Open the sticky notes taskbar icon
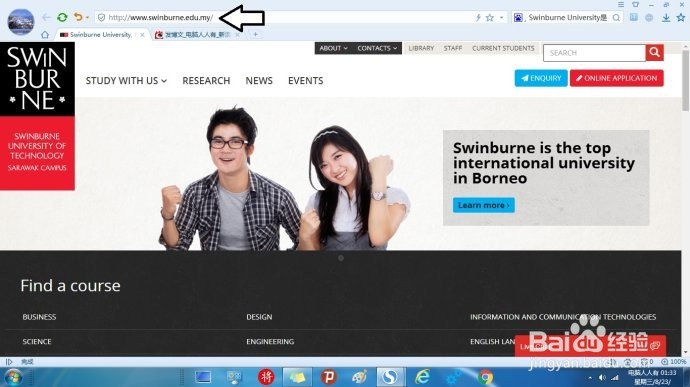Image resolution: width=690 pixels, height=387 pixels. point(297,377)
